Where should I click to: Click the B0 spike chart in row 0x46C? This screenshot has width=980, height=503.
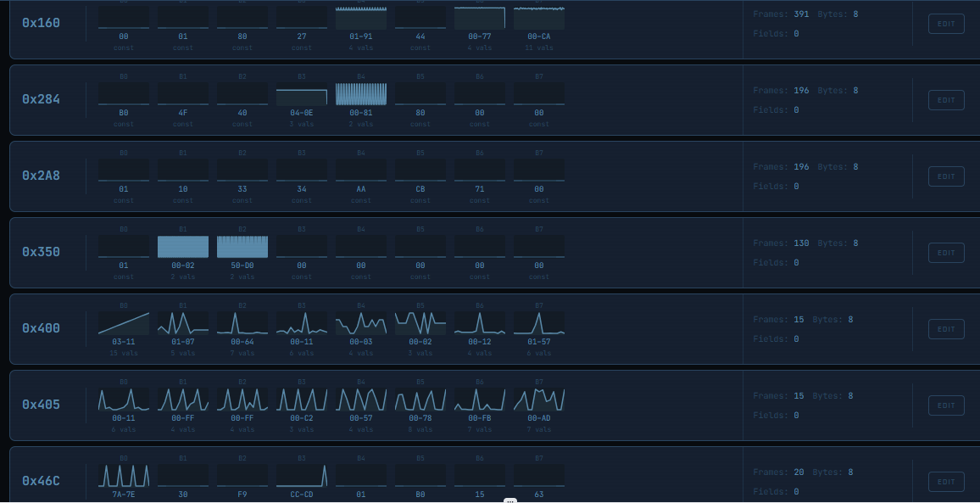pos(124,476)
